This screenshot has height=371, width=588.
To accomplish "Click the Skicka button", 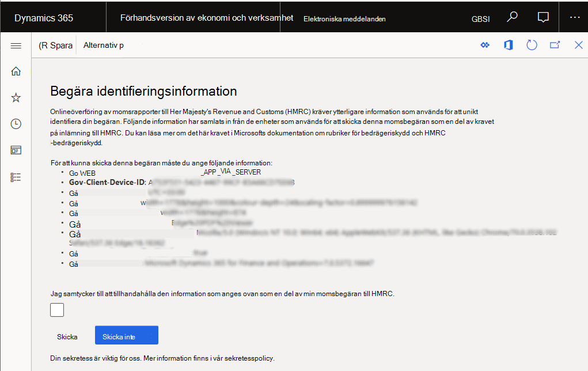I will tap(67, 336).
